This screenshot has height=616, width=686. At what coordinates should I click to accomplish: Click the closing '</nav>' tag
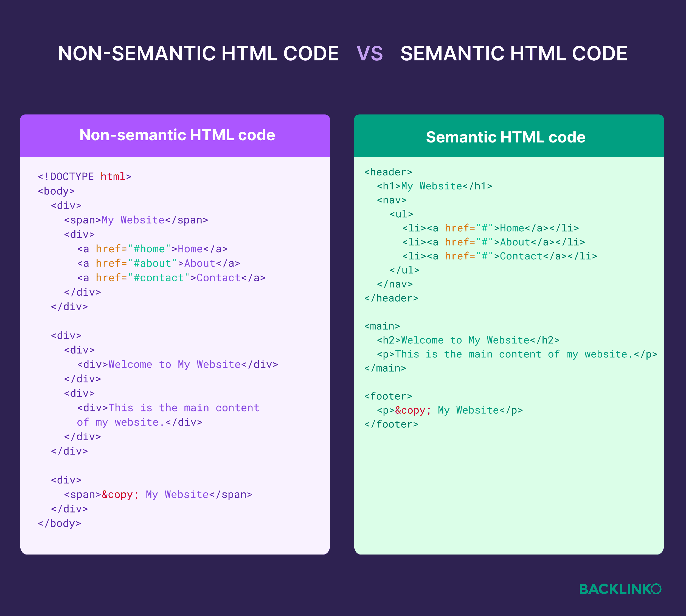pos(395,284)
